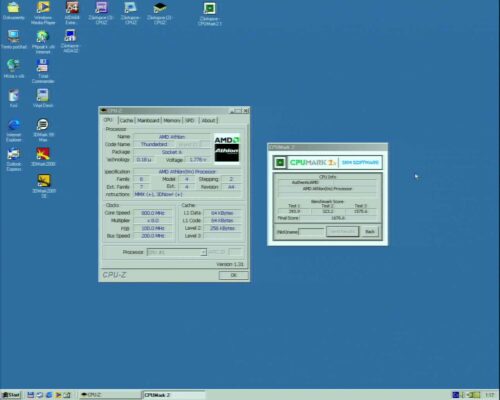Viewport: 500px width, 400px height.
Task: Click the Test 1 score in CPUMark
Action: point(294,211)
